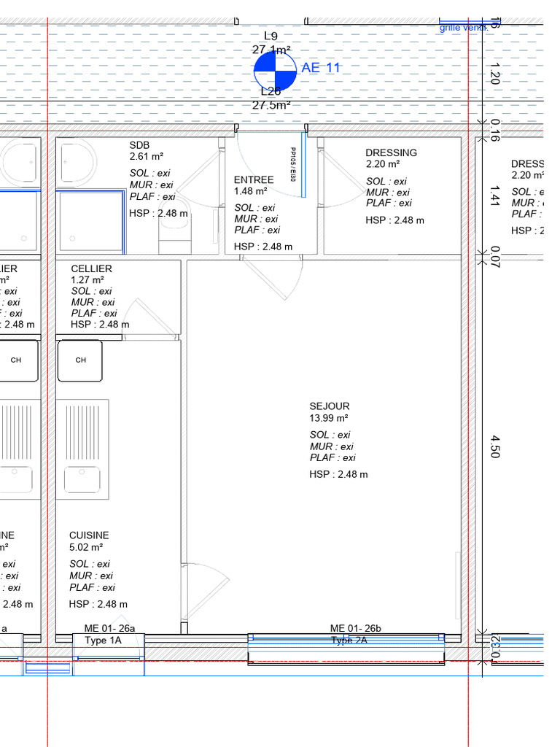Select the fully visible CUISINE room name
This screenshot has width=560, height=747.
click(89, 535)
